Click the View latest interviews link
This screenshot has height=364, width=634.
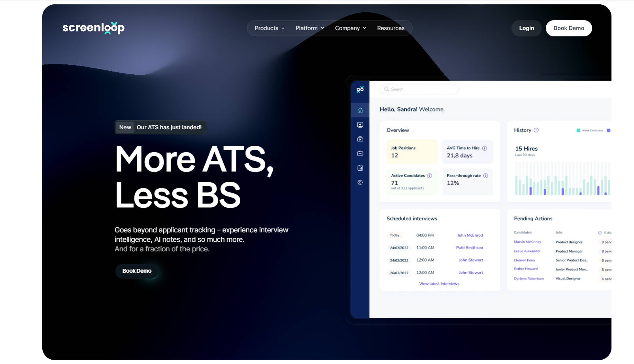coord(439,284)
